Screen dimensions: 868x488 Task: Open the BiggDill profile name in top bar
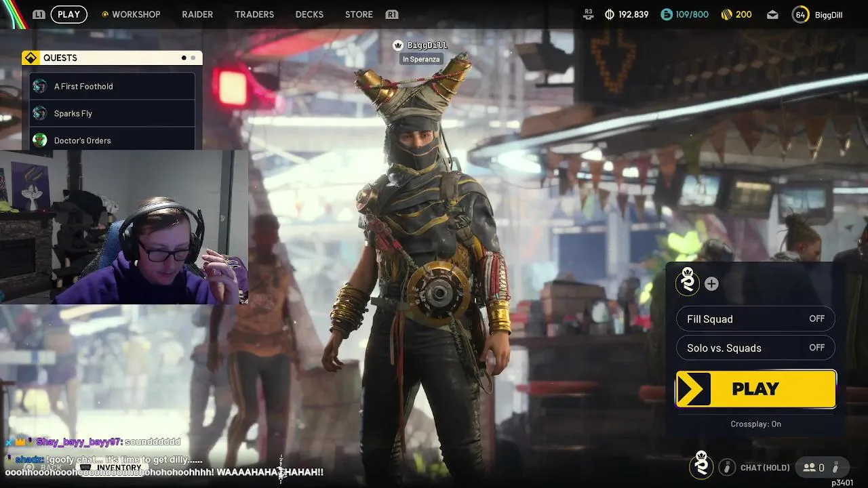(828, 14)
